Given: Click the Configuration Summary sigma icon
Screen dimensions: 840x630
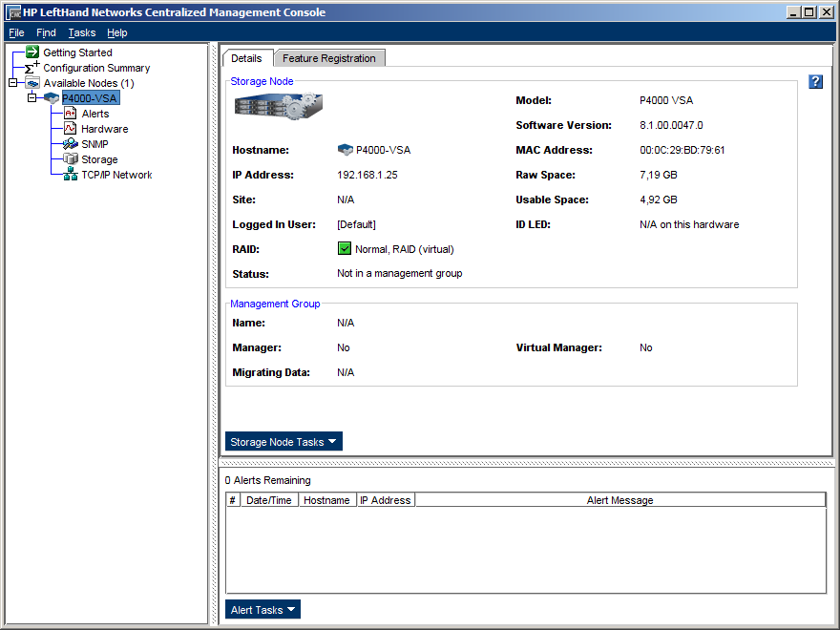Looking at the screenshot, I should tap(32, 68).
